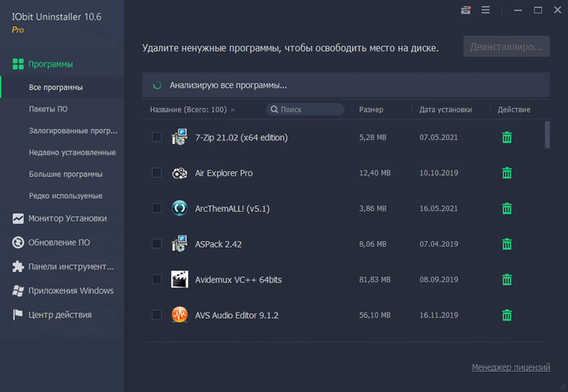Screen dimensions: 568x392
Task: Open the hamburger menu in title bar
Action: tap(486, 11)
